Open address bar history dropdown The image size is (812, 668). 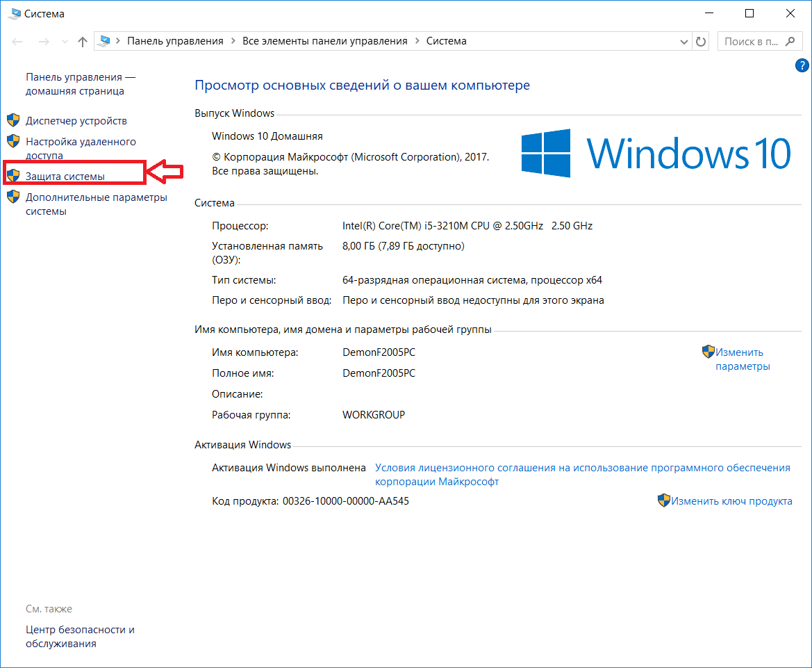pos(684,42)
